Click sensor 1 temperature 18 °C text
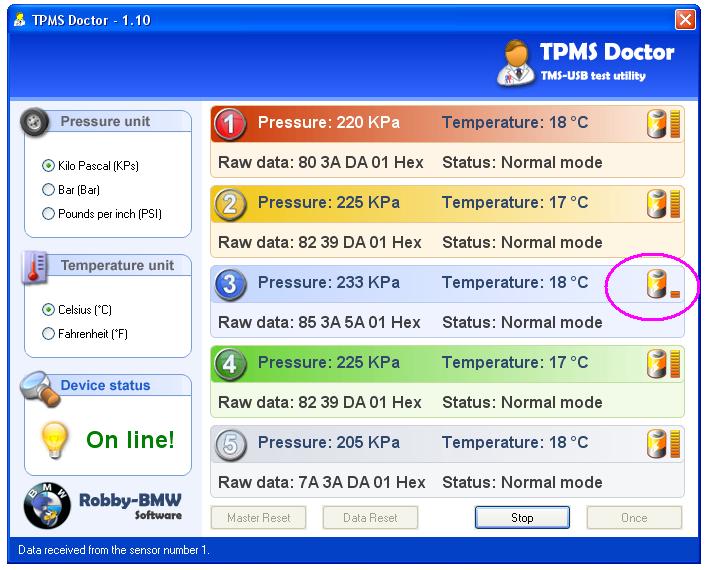Viewport: 709px width, 570px height. tap(515, 122)
